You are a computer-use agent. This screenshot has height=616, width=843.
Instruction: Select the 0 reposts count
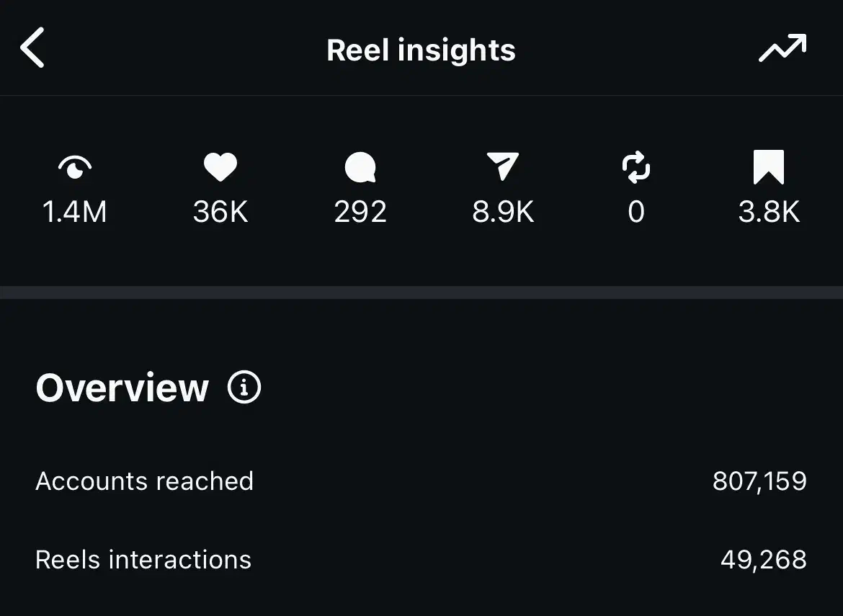(x=636, y=213)
